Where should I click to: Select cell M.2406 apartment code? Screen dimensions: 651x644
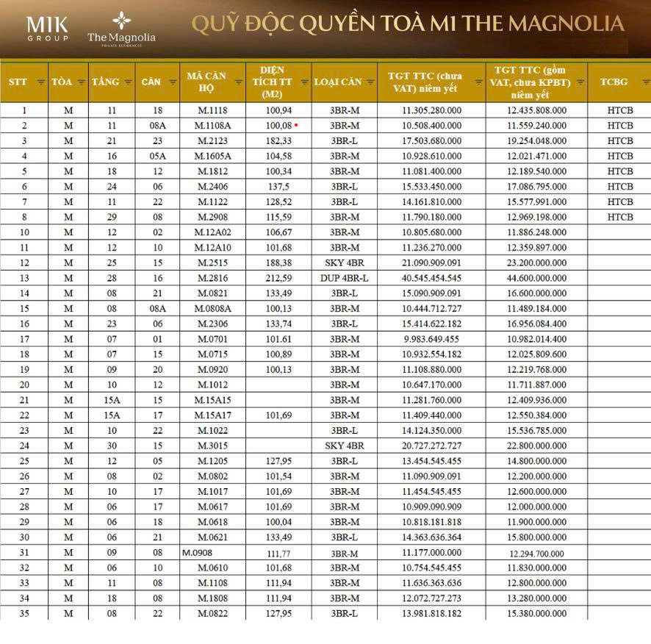[x=212, y=187]
